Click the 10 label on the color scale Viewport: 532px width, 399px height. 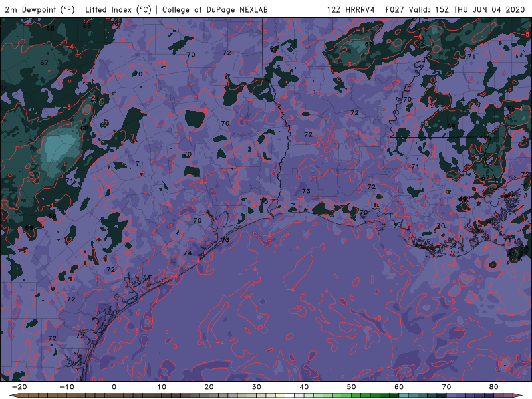tap(162, 387)
